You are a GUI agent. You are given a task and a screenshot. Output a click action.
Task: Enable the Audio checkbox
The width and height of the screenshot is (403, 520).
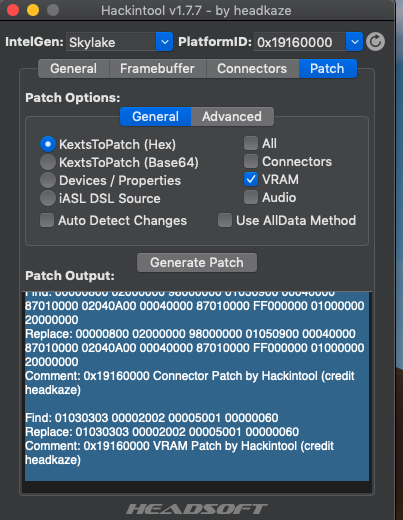(x=251, y=197)
